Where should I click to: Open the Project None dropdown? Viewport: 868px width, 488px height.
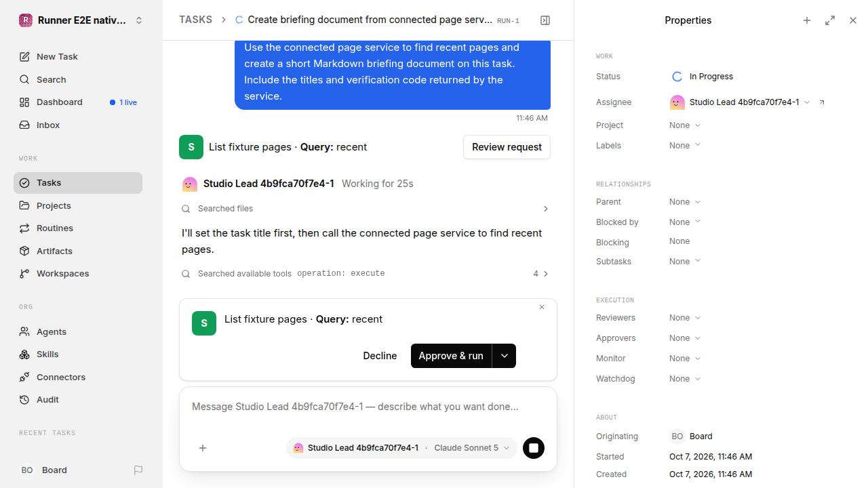(x=685, y=125)
